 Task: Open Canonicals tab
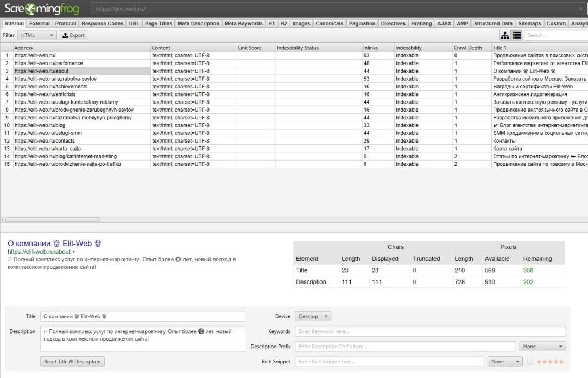point(329,23)
